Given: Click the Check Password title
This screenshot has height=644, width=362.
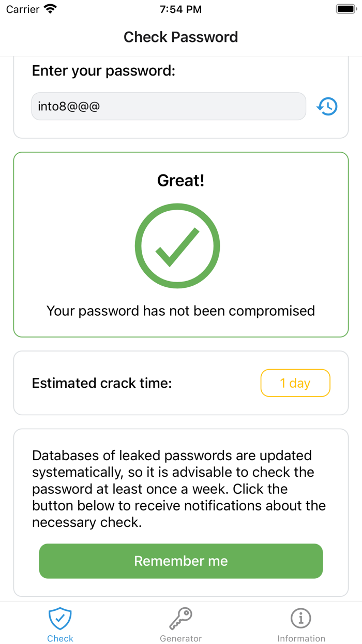Looking at the screenshot, I should (180, 37).
